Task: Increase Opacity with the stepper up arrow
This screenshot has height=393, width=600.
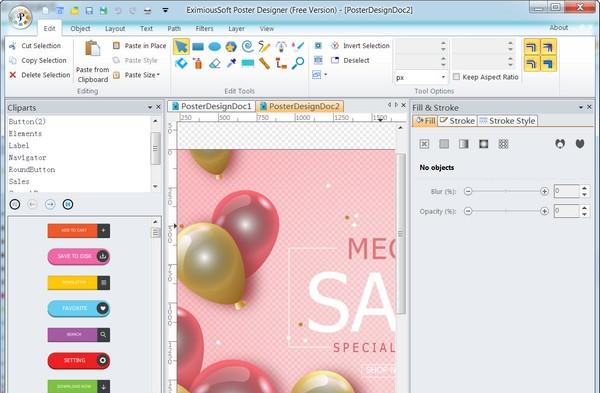Action: coord(584,208)
